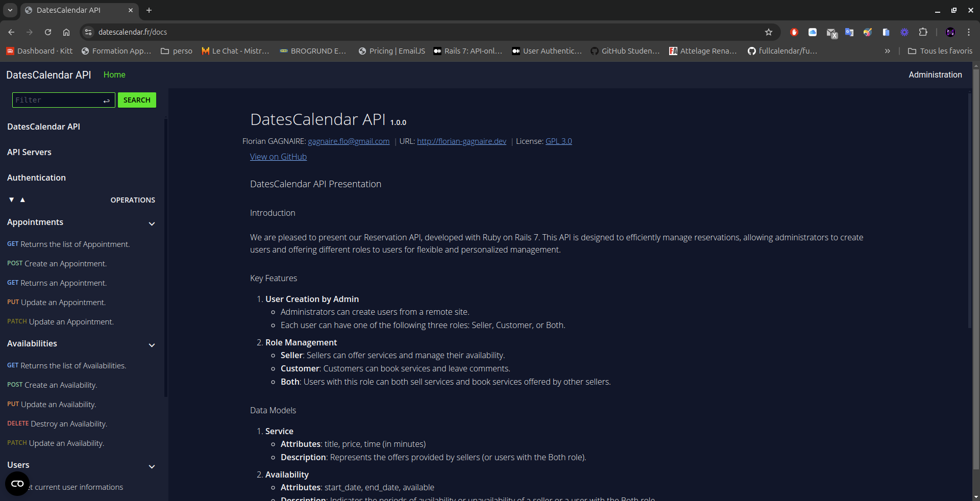This screenshot has width=980, height=501.
Task: Select the Administration menu item
Action: [x=935, y=74]
